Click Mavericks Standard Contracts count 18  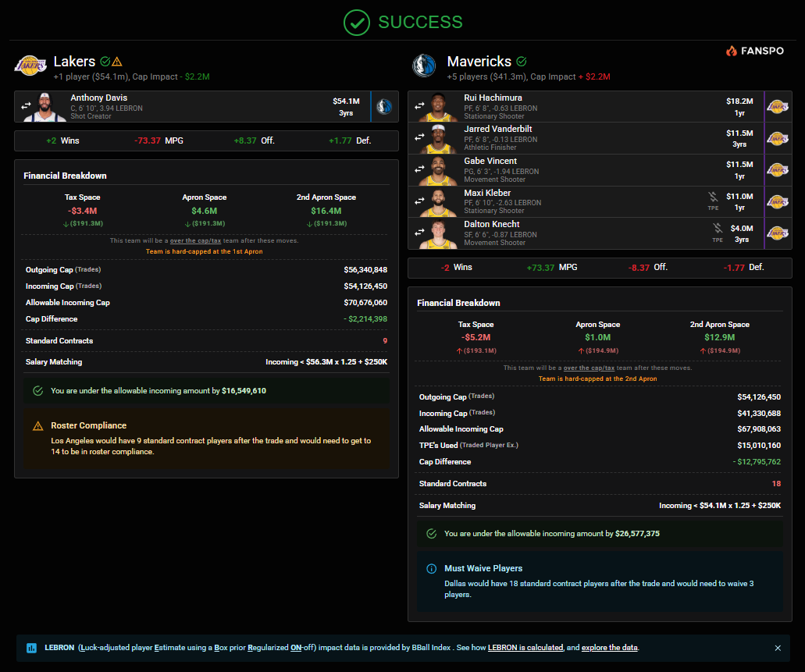tap(776, 484)
